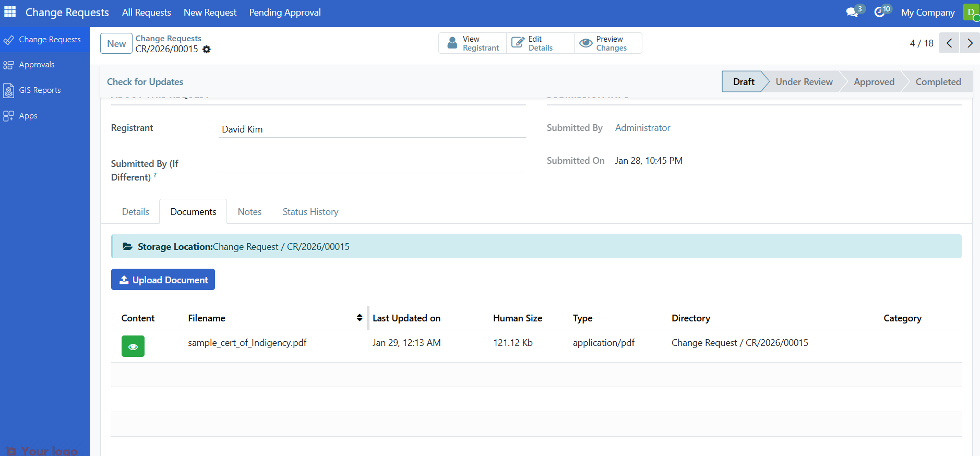This screenshot has width=980, height=456.
Task: Click the Submitted By (If Different) field
Action: point(372,164)
